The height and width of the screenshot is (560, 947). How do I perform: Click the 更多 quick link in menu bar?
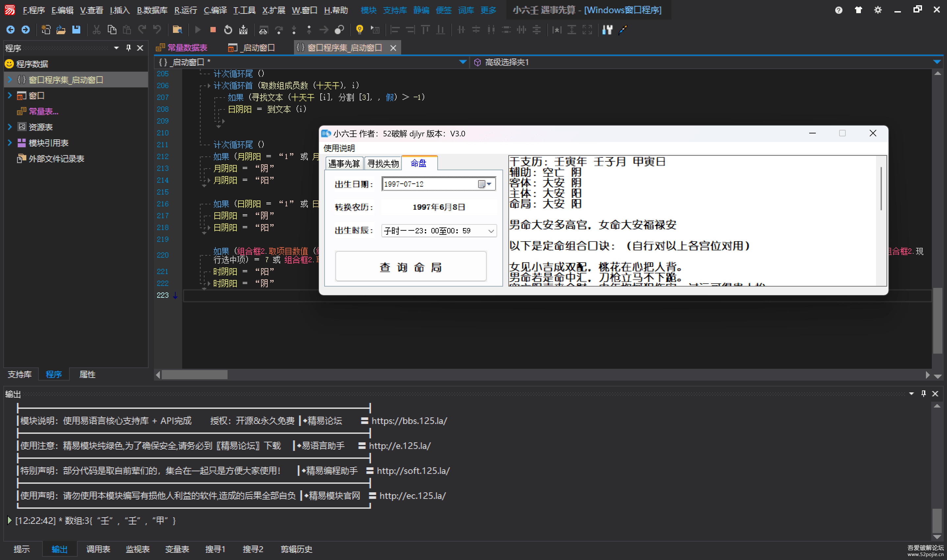click(x=488, y=10)
